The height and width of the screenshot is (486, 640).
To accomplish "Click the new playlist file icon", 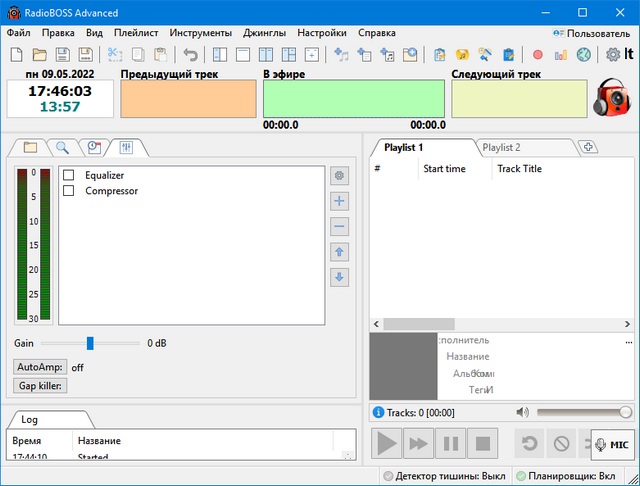I will tap(16, 54).
